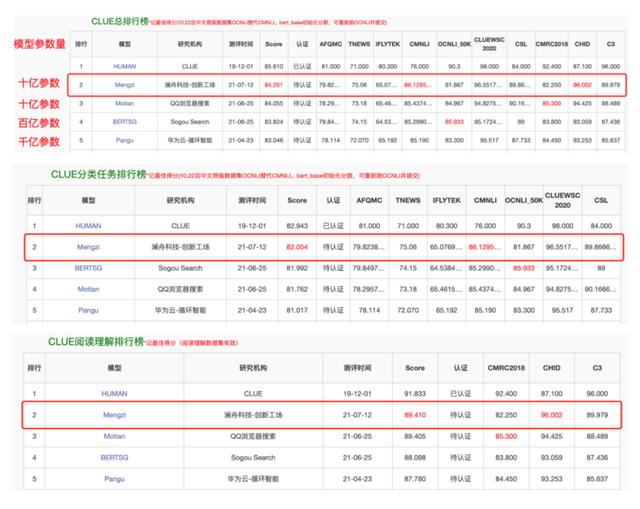Select TNEWS header in CLUE分类任务排行榜 table
This screenshot has height=509, width=640.
[408, 200]
